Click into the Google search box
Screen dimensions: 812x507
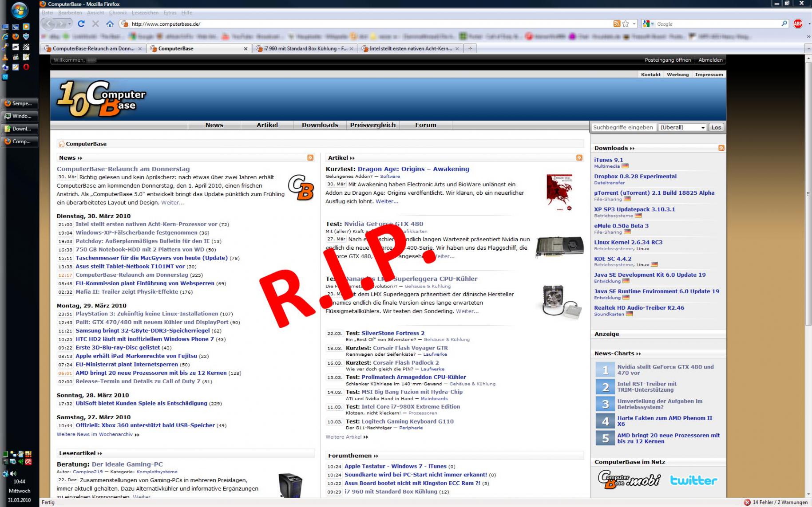point(717,24)
